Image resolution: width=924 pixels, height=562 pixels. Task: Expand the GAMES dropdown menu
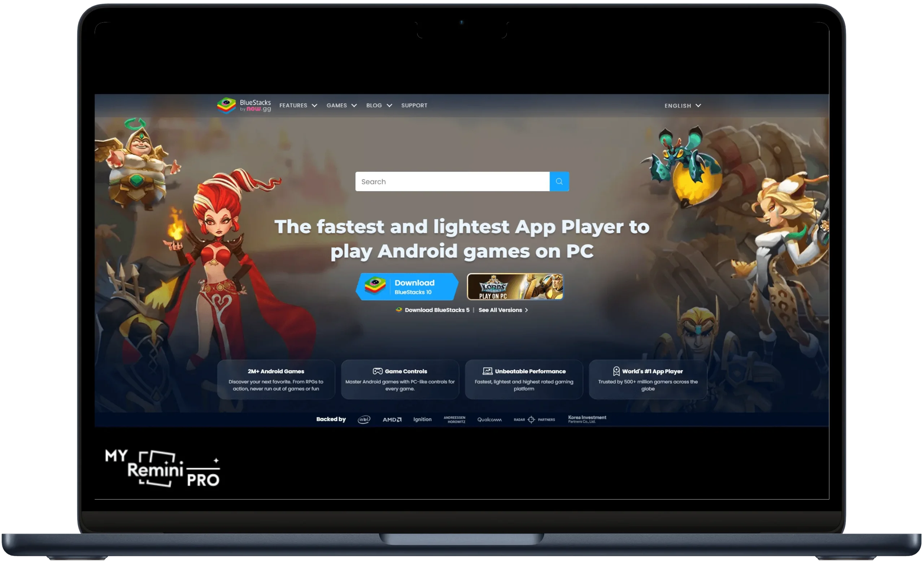click(342, 105)
